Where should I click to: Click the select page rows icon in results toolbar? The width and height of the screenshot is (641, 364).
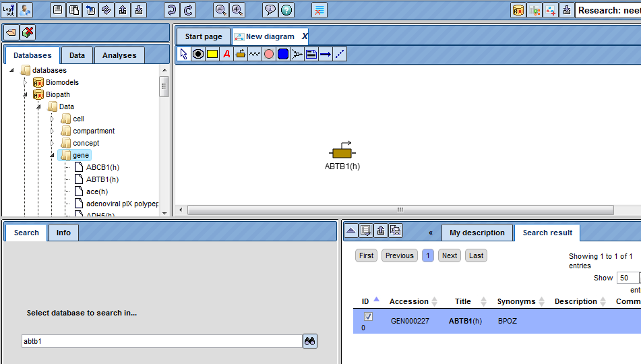coord(366,231)
